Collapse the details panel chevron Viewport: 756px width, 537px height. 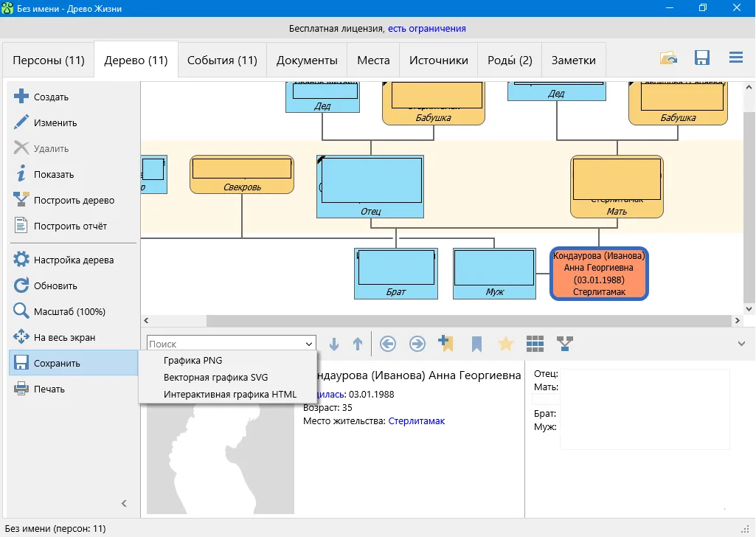[741, 343]
